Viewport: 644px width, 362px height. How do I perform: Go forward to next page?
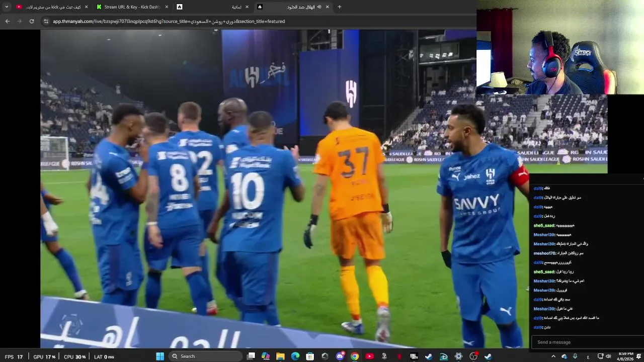click(19, 21)
